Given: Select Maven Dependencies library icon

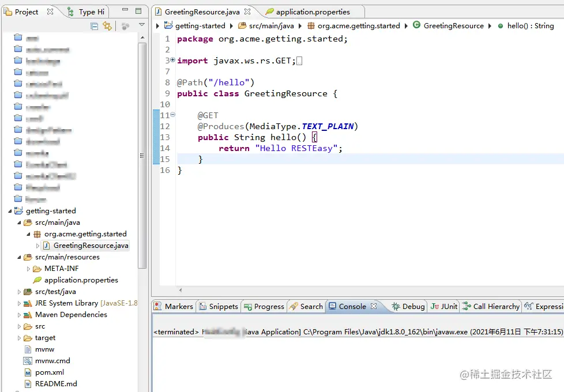Looking at the screenshot, I should [x=28, y=315].
